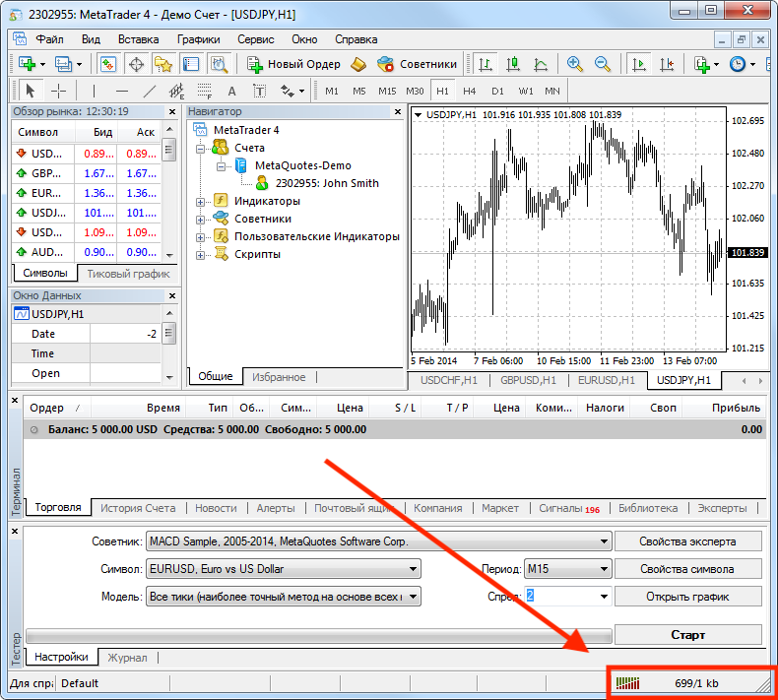The height and width of the screenshot is (700, 778).
Task: Open periodicity clock icon
Action: (738, 64)
